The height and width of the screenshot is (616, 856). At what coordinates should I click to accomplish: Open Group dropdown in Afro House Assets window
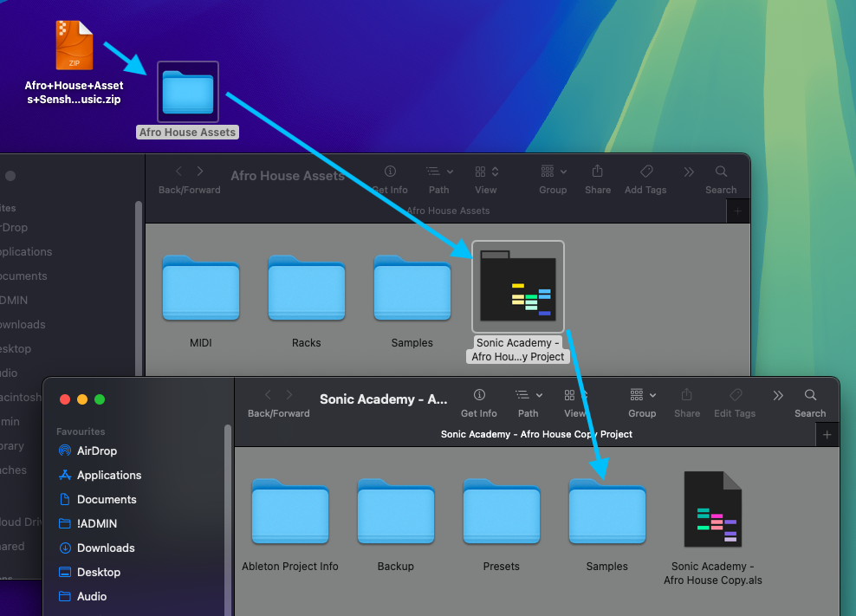coord(554,172)
